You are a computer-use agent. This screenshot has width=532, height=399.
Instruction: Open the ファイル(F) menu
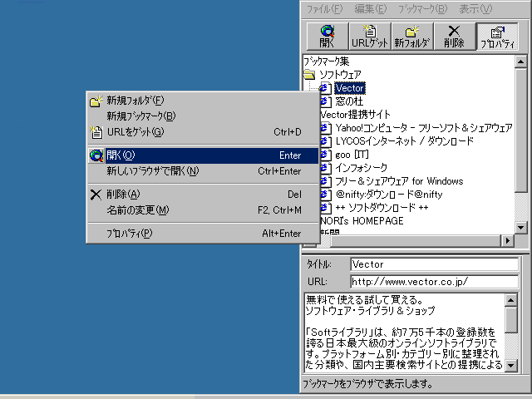coord(325,9)
